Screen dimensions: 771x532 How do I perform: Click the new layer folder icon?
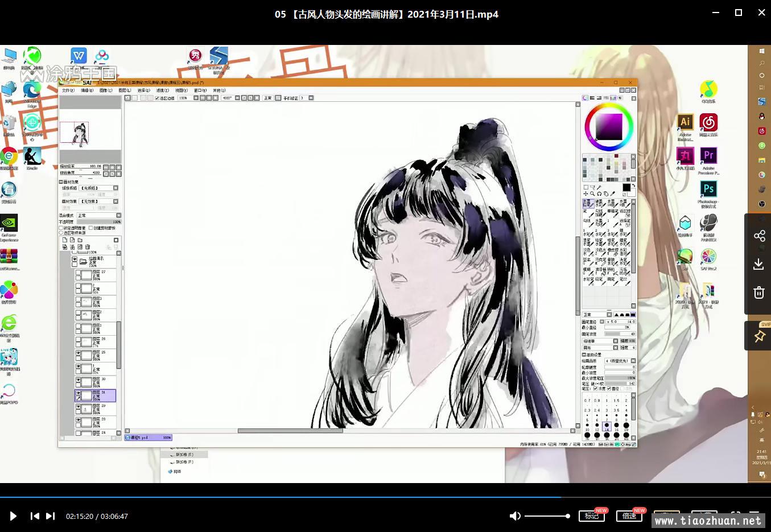coord(80,240)
